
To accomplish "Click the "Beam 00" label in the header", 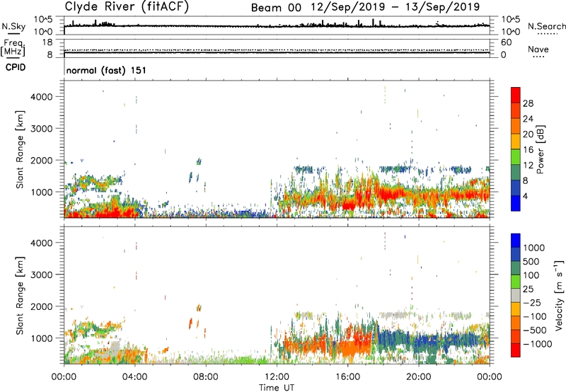I will pos(276,8).
